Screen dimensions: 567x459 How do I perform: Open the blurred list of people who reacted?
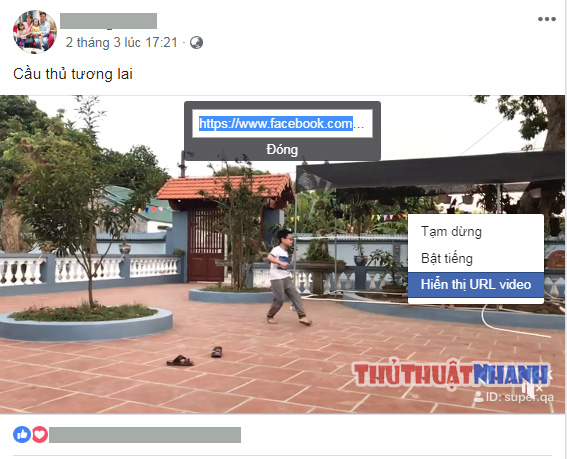click(x=145, y=435)
